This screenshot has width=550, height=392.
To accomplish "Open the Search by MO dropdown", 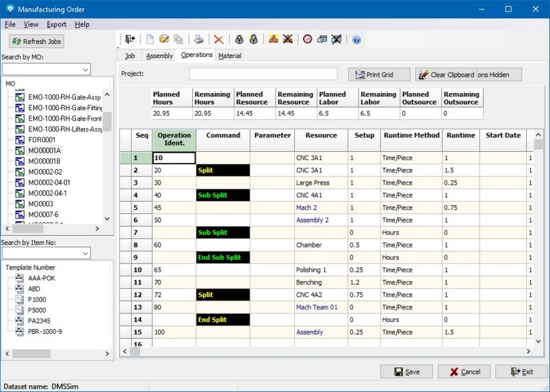I will pos(86,69).
